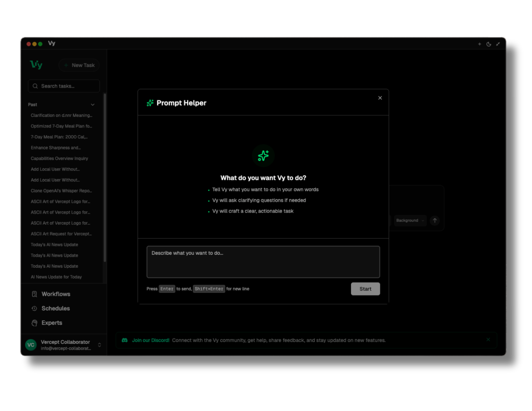Click the Prompt Helper sparkle icon
The height and width of the screenshot is (411, 532).
point(151,103)
